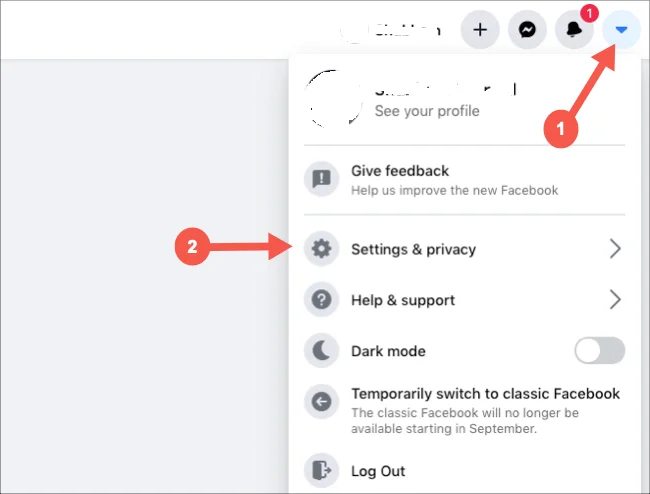650x494 pixels.
Task: Select the Dark mode label text
Action: (x=388, y=351)
